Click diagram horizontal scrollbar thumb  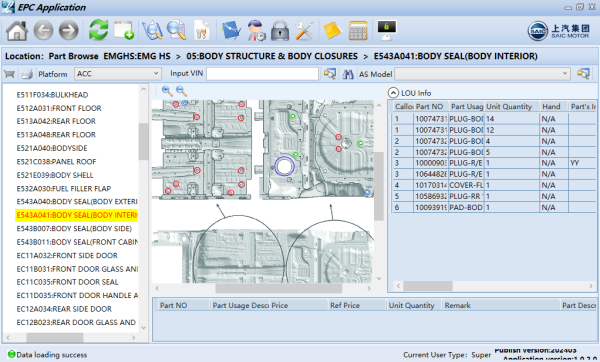[x=279, y=288]
